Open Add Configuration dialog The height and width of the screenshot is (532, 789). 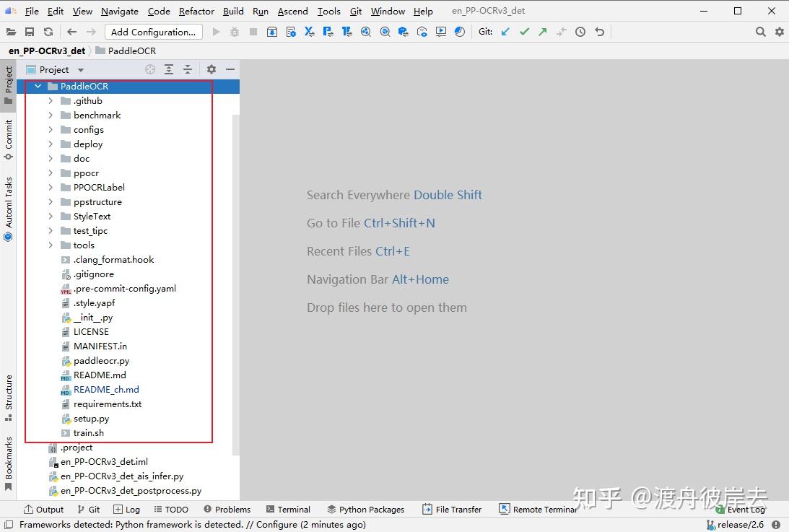tap(153, 32)
